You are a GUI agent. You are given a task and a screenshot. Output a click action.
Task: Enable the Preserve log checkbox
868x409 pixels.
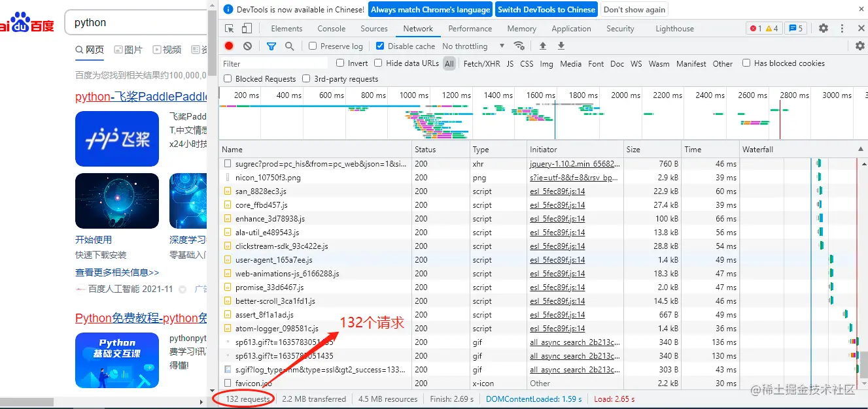tap(313, 46)
